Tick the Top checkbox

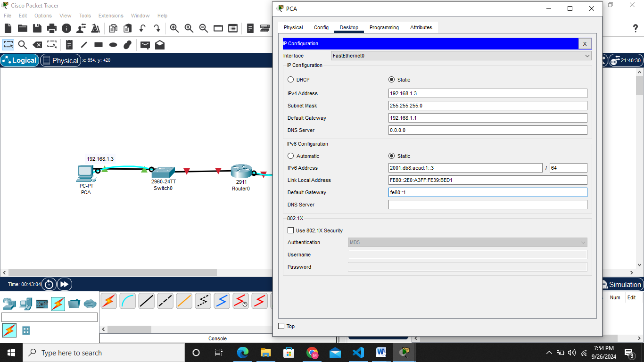click(x=281, y=326)
